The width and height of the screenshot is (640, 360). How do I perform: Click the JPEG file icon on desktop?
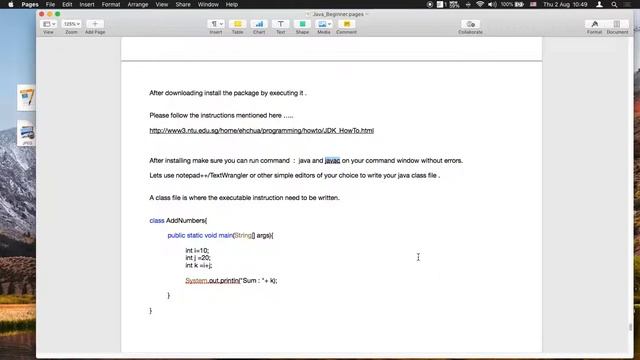[27, 133]
